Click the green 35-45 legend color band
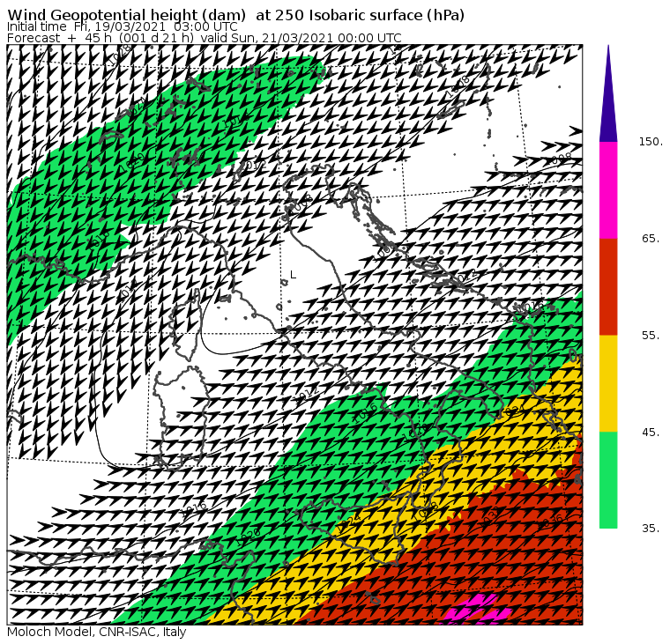The height and width of the screenshot is (644, 670). (608, 480)
